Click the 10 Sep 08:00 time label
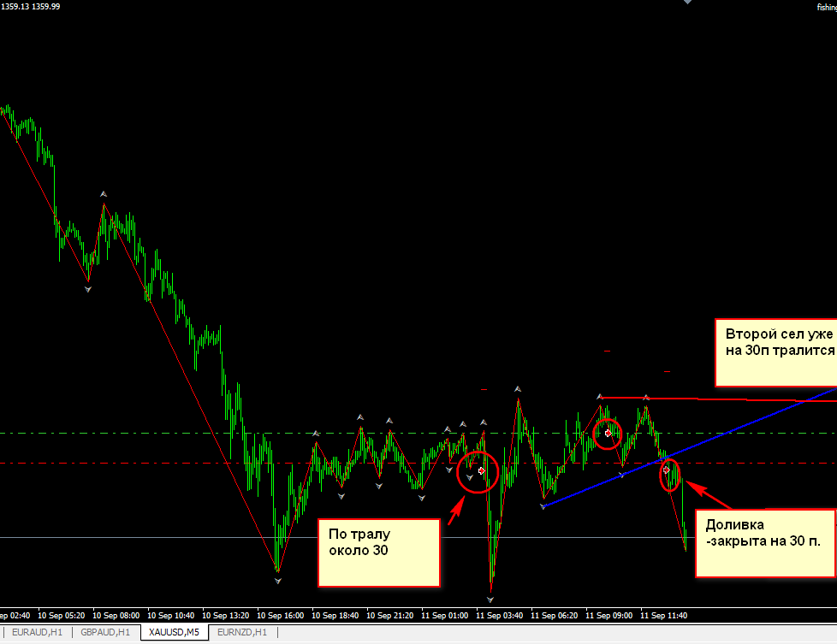This screenshot has height=644, width=837. pos(116,615)
